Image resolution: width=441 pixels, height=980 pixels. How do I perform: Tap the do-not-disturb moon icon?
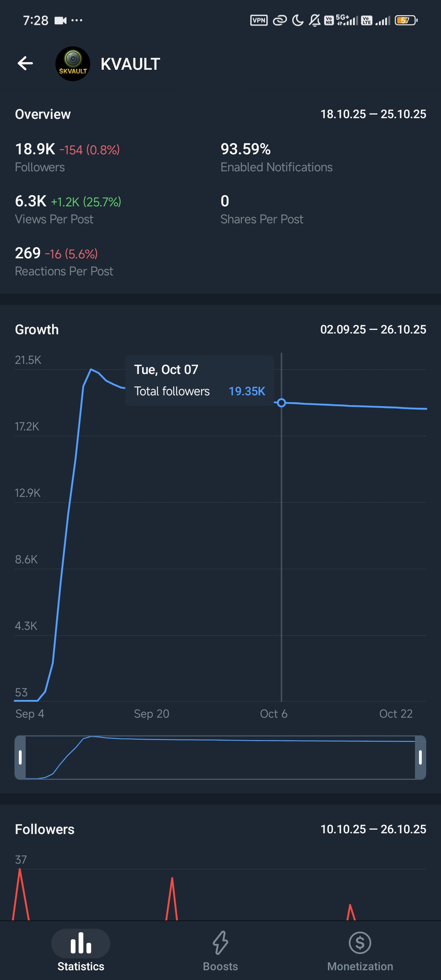(297, 20)
